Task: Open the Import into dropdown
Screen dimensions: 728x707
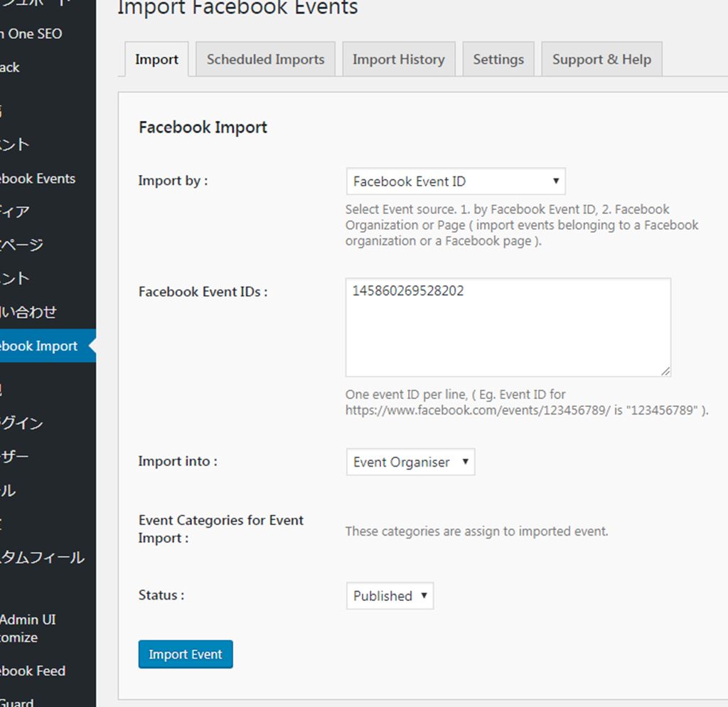Action: coord(410,462)
